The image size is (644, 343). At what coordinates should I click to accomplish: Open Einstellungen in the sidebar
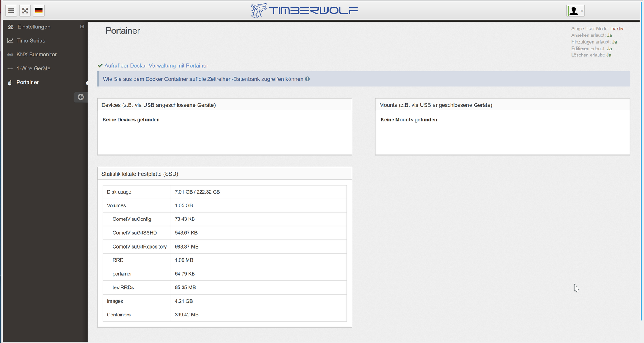point(34,27)
